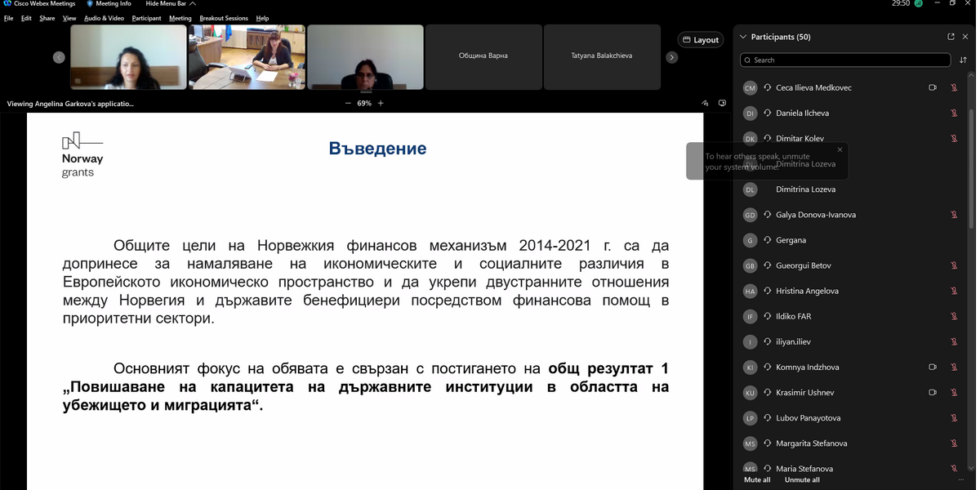This screenshot has width=980, height=490.
Task: Click the IF avatar for Ildiko FAR
Action: point(751,316)
